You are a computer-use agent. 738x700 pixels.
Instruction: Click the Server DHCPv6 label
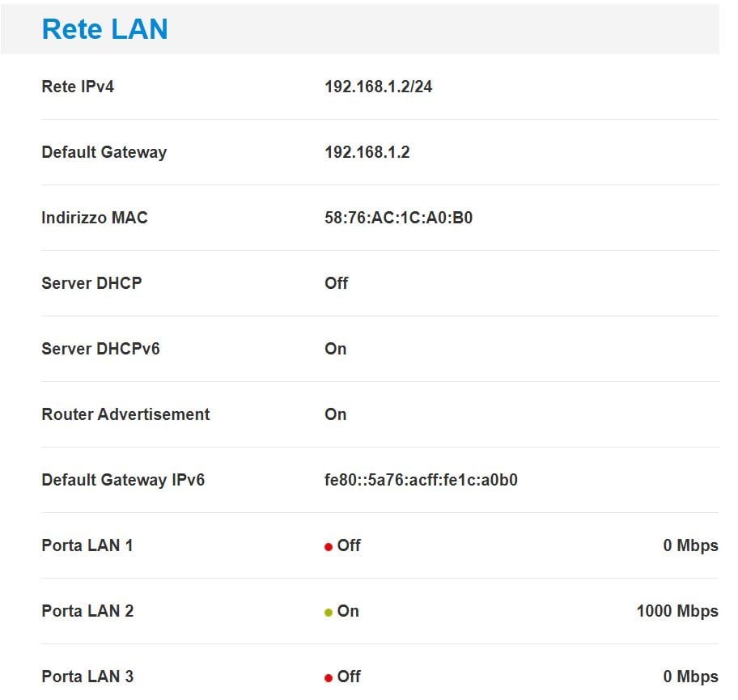(x=100, y=348)
